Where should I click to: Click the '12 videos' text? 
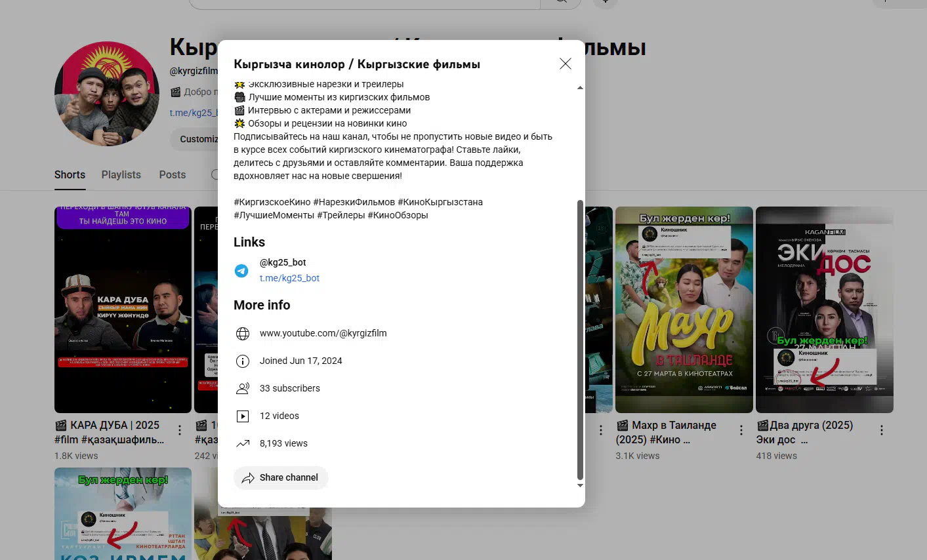[x=279, y=416]
